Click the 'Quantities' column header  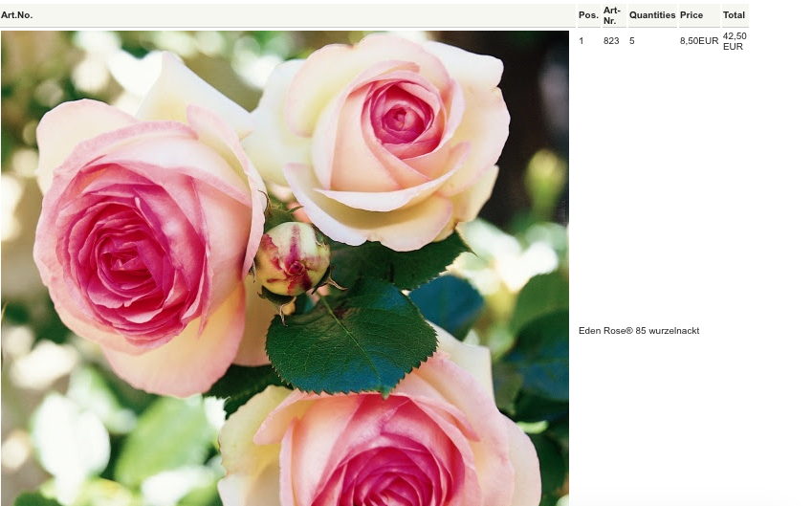652,15
